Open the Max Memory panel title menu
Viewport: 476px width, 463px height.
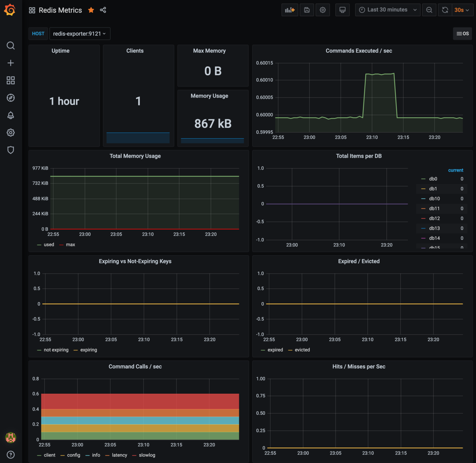click(209, 51)
